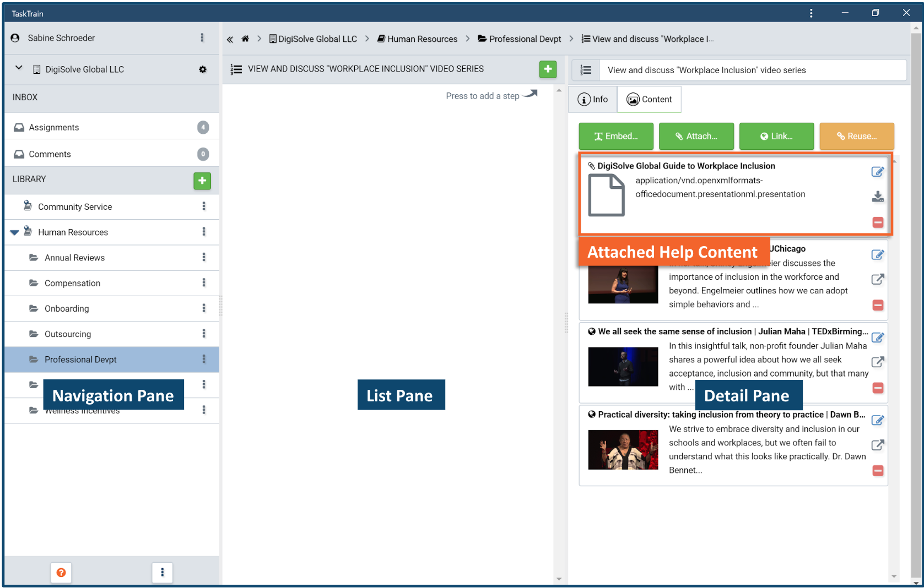Remove the Practical diversity talk link
The image size is (924, 588).
point(878,471)
